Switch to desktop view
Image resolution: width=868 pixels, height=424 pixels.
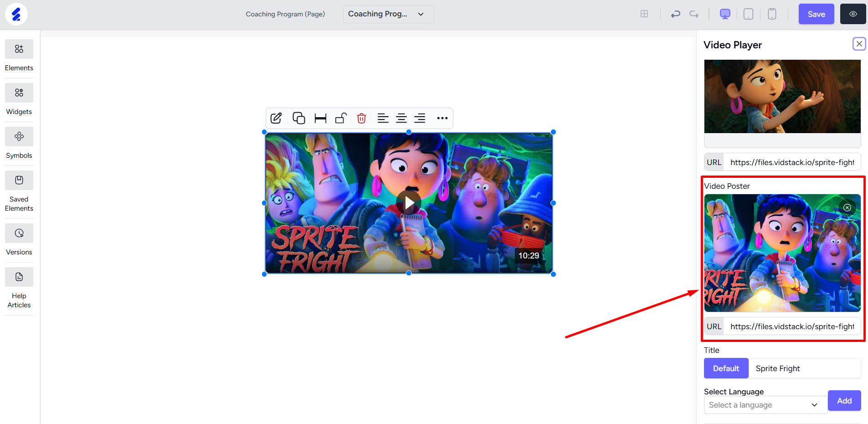725,14
